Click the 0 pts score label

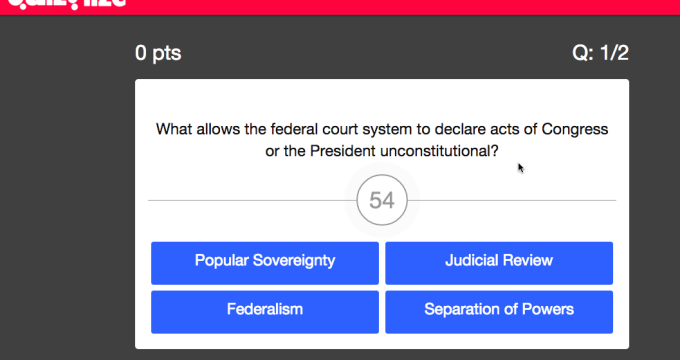tap(158, 53)
